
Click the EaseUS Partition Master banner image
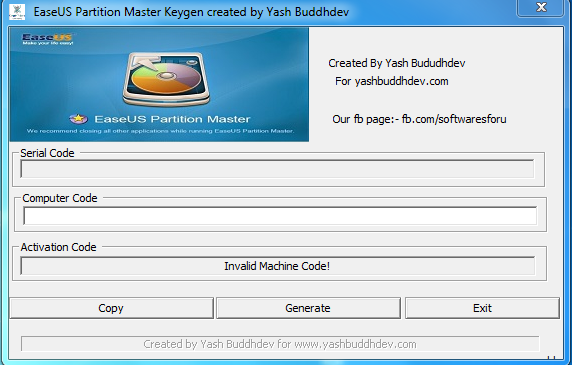click(159, 84)
